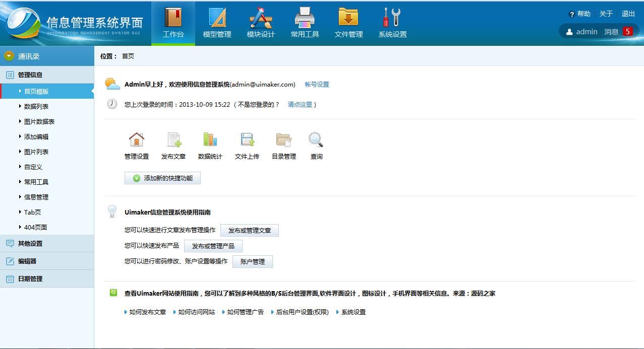Open the 模型管理 ruler icon

click(x=217, y=18)
